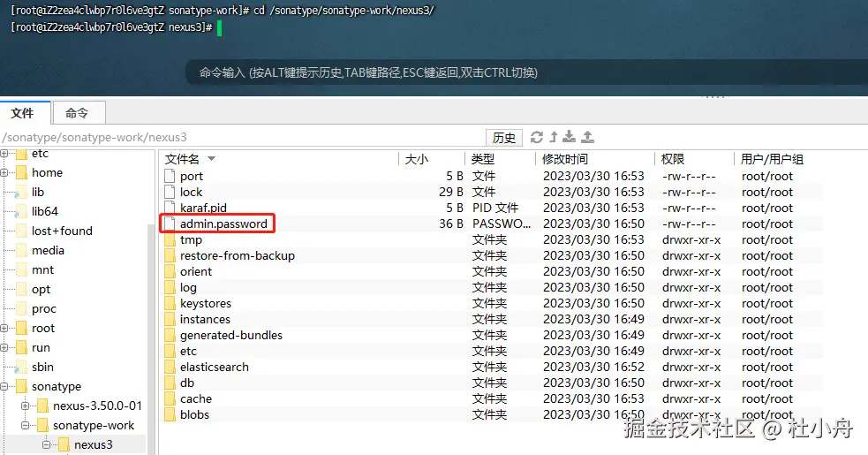Click the 2023/03/30 16:52 timestamp cell

click(x=593, y=367)
